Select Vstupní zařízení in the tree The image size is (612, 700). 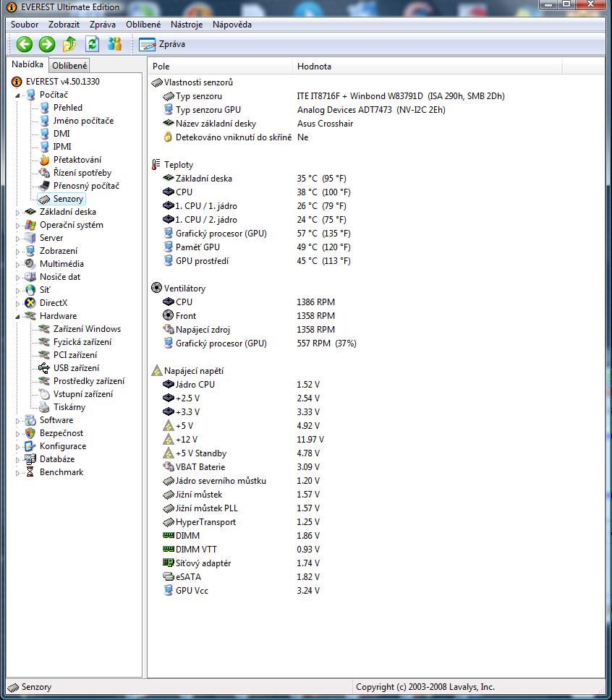[83, 393]
